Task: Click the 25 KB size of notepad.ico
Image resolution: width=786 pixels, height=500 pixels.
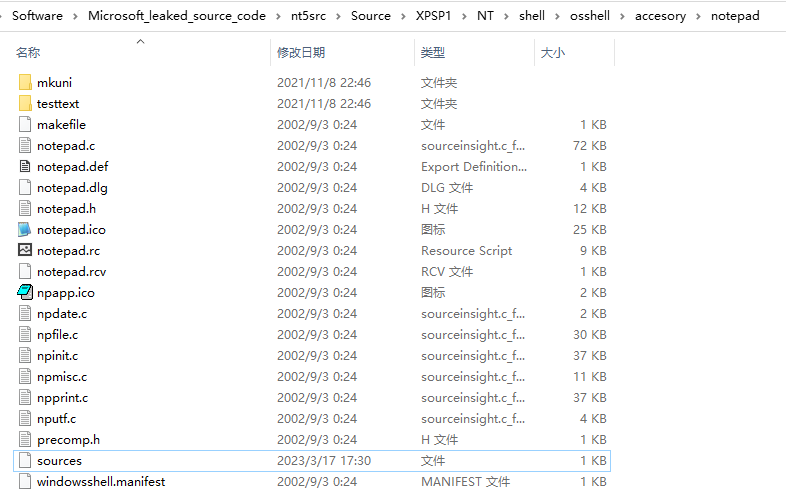Action: [590, 230]
